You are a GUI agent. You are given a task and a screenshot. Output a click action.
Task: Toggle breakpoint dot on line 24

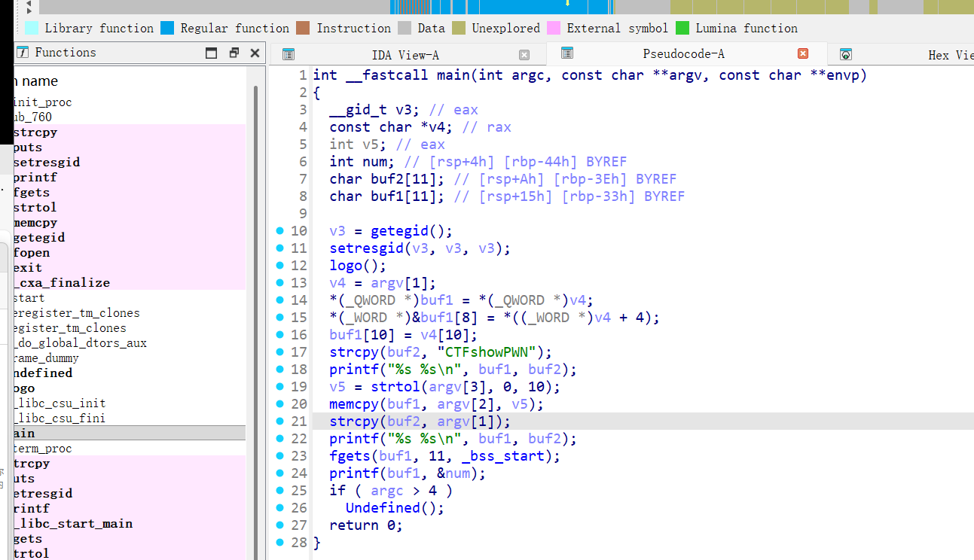(280, 473)
